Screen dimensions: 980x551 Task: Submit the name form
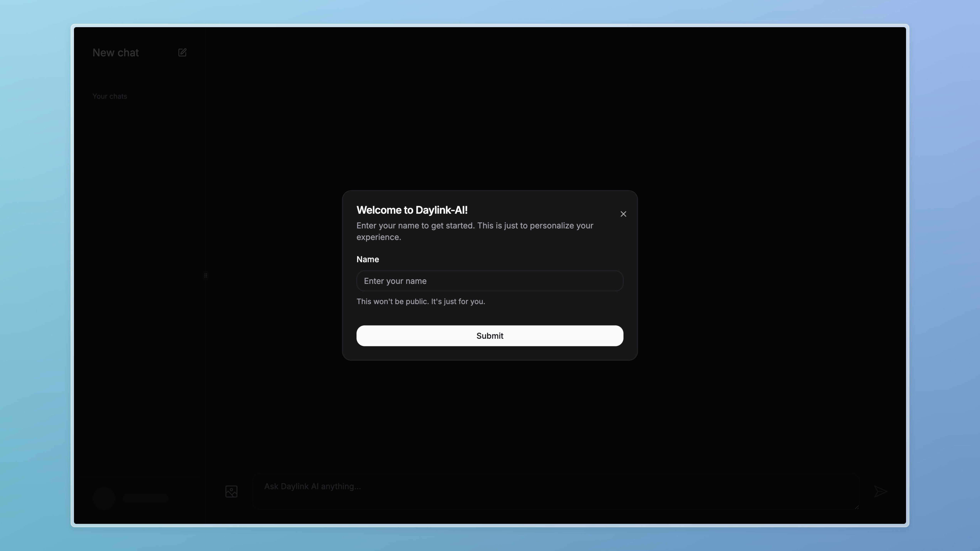pyautogui.click(x=490, y=336)
